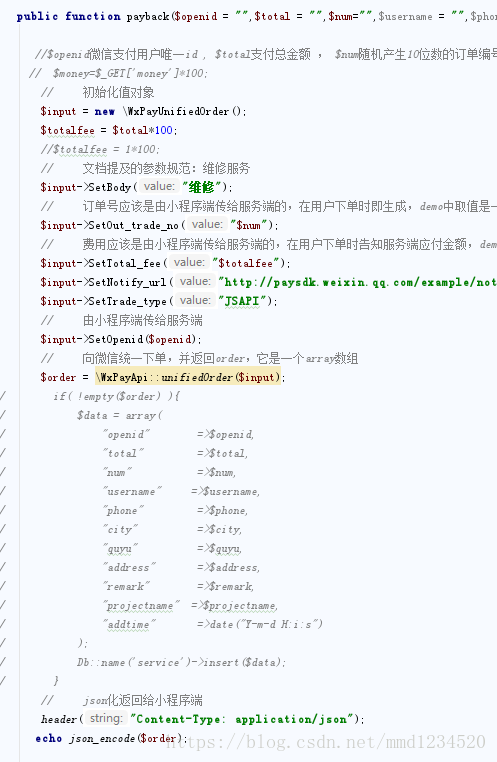The image size is (497, 762).
Task: Click the commented "phone" array key
Action: (x=123, y=510)
